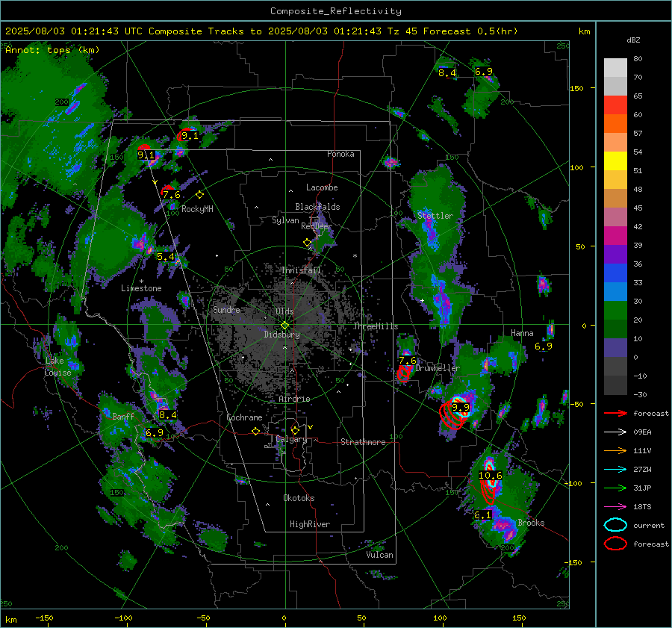Viewport: 672px width, 628px height.
Task: Click the Okotoks label
Action: (299, 498)
